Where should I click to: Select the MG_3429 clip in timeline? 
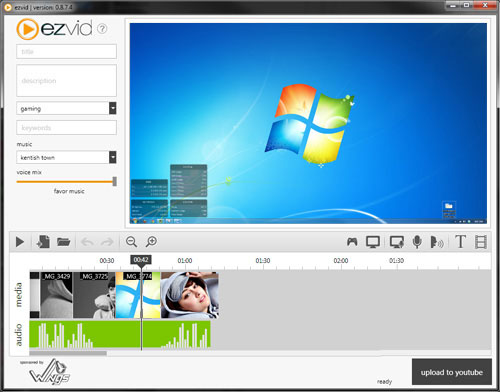[56, 295]
